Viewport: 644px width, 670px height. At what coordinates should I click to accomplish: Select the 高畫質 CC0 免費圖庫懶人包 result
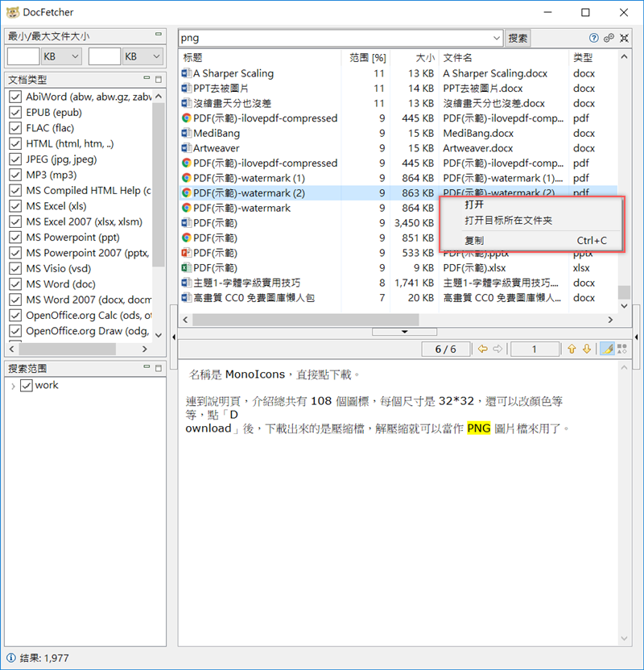(x=398, y=297)
